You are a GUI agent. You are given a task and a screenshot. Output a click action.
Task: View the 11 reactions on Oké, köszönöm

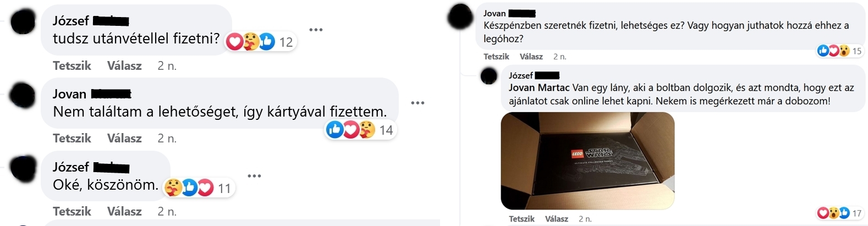(200, 188)
